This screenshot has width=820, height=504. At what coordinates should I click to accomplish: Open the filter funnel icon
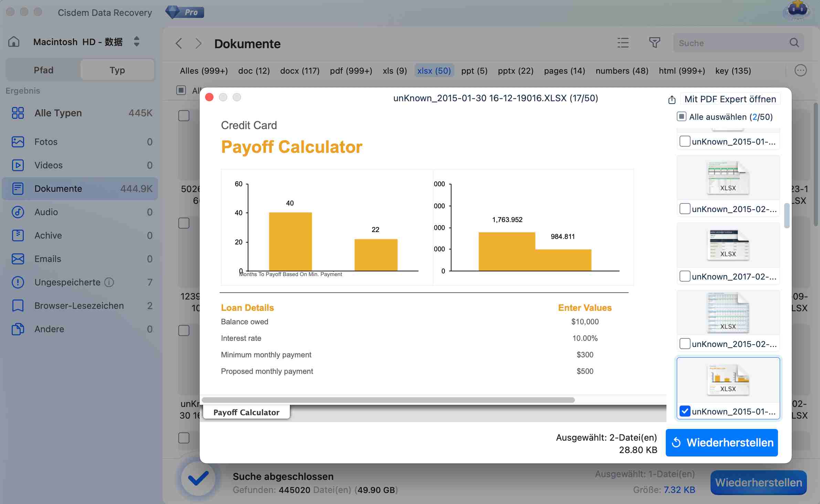tap(654, 43)
